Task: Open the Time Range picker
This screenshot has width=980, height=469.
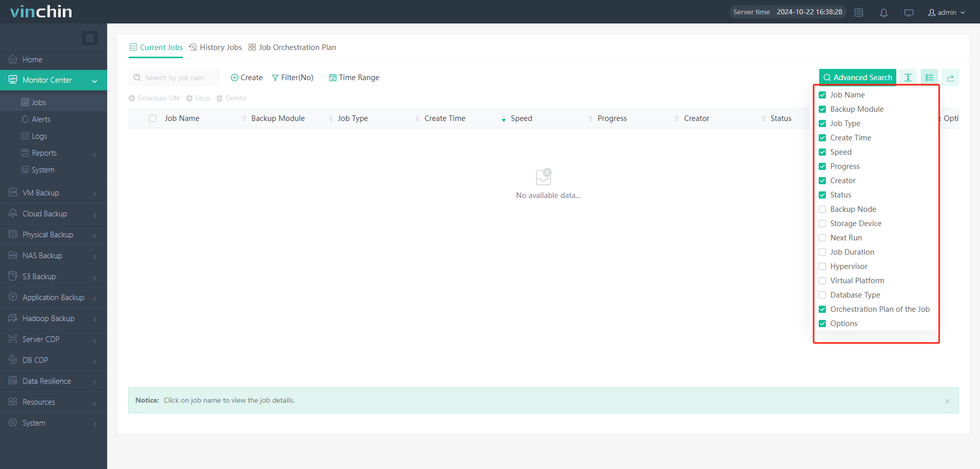Action: [354, 78]
